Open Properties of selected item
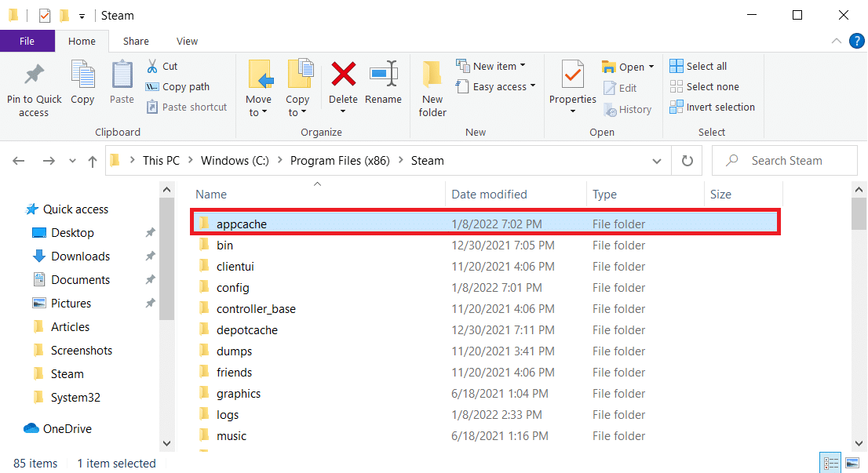Screen dimensions: 868x473 [572, 82]
